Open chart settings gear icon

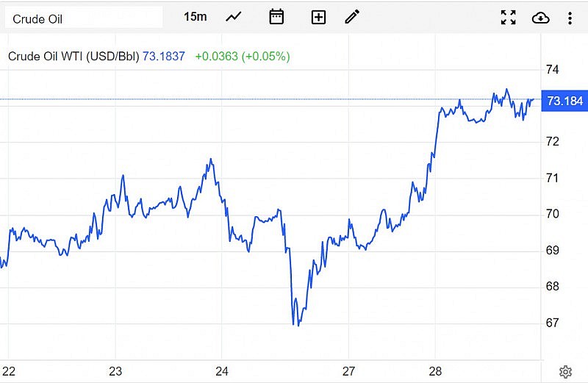(x=565, y=371)
